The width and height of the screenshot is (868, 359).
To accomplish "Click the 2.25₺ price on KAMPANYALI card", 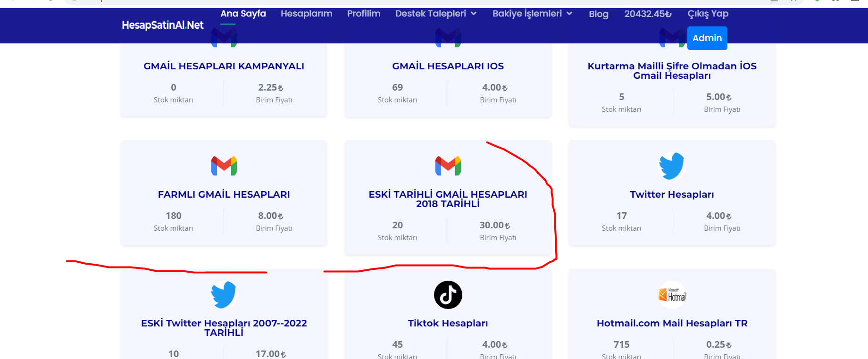I will [x=271, y=87].
